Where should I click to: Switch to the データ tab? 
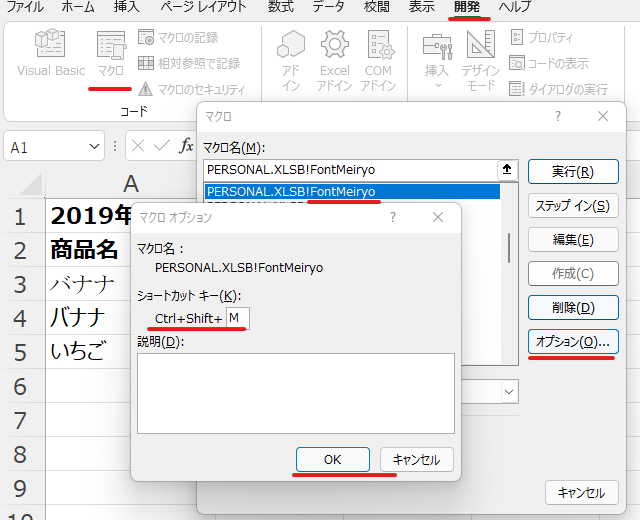tap(329, 7)
